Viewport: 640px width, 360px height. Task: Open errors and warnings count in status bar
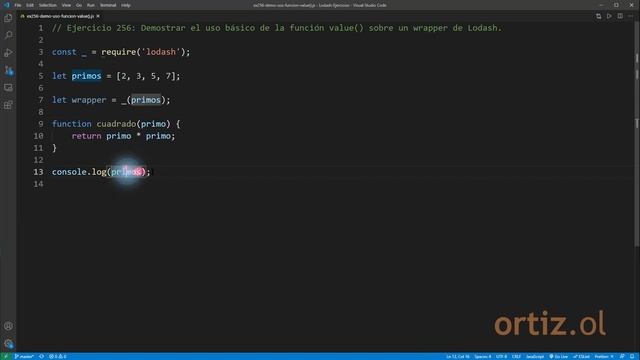pyautogui.click(x=58, y=356)
